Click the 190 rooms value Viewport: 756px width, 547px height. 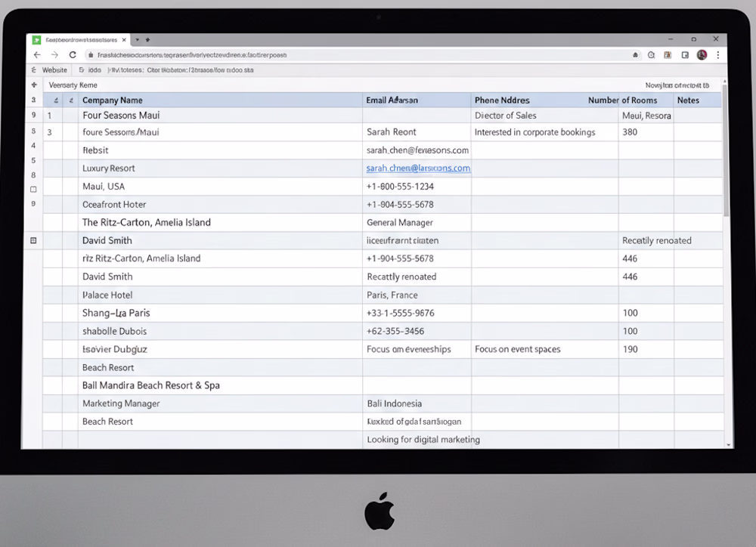click(646, 349)
